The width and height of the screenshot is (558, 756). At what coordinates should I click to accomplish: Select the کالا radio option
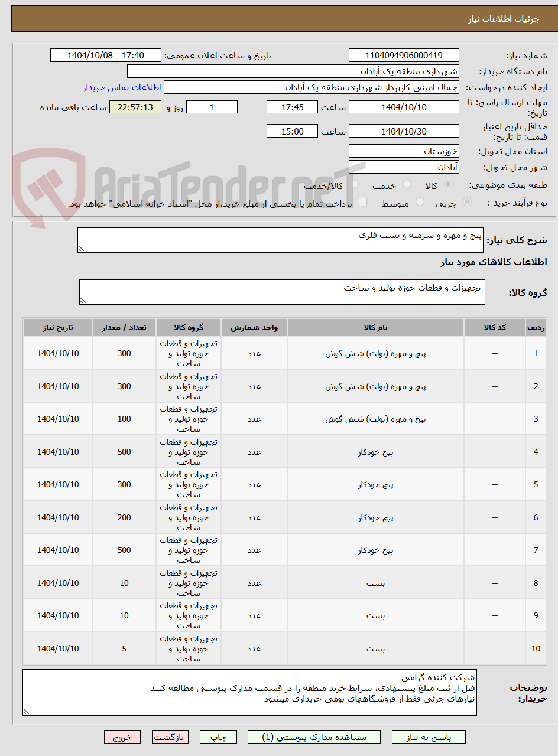click(x=448, y=184)
